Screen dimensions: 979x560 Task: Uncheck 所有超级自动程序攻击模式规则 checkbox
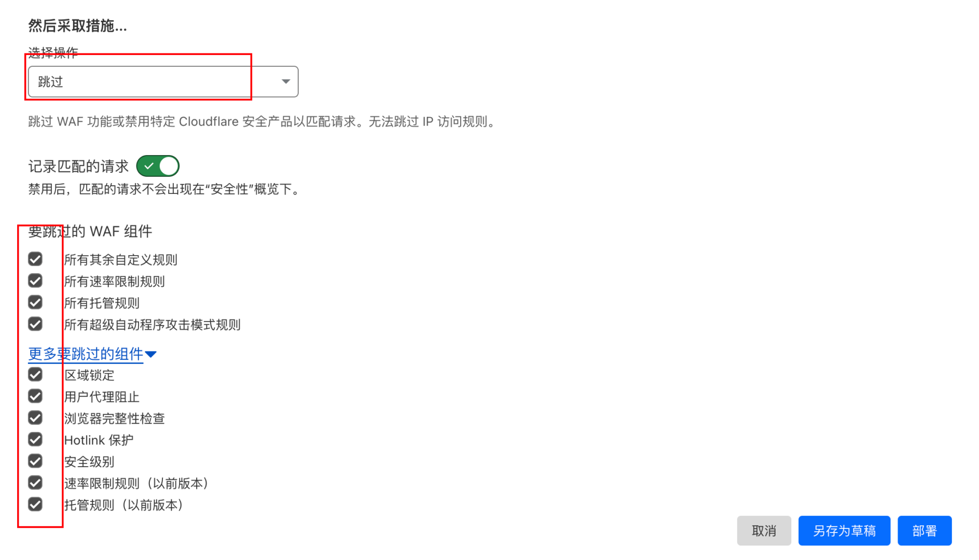click(x=35, y=324)
